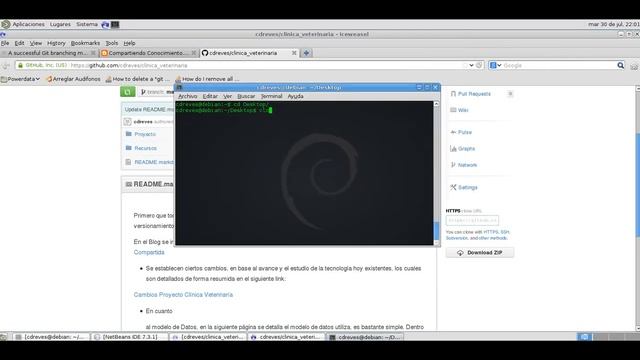This screenshot has height=360, width=640.
Task: Open 'How do I remove all' bookmark
Action: coord(207,79)
